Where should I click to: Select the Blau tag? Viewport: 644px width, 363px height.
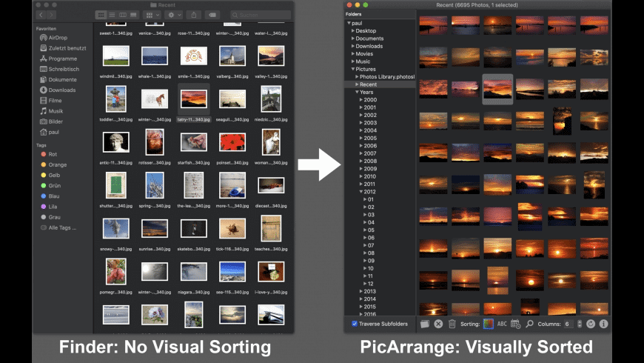click(x=50, y=196)
